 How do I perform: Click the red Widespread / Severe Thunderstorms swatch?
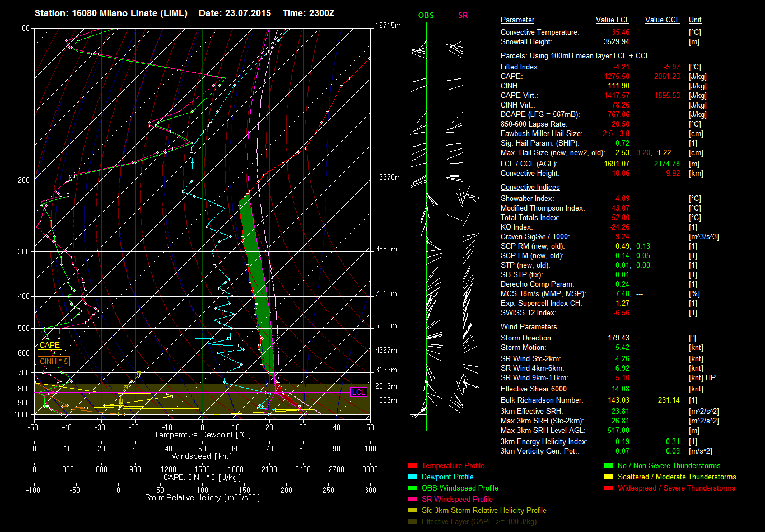point(608,488)
